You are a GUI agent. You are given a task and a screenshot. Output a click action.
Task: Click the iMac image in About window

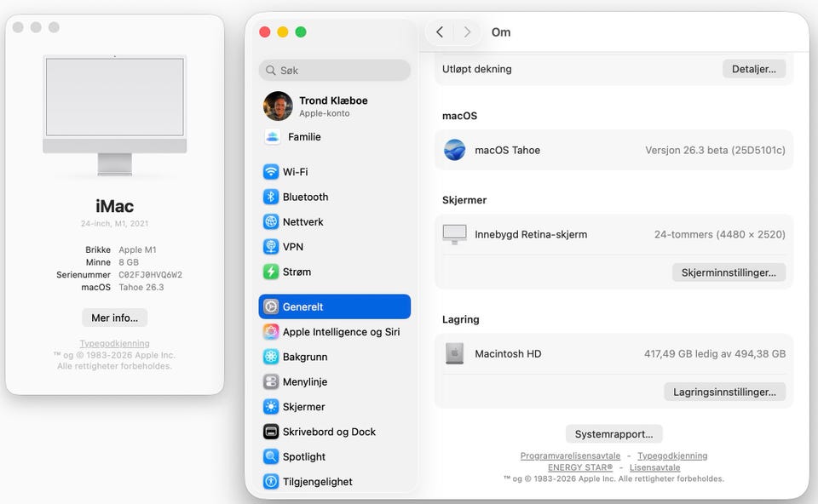click(x=115, y=115)
